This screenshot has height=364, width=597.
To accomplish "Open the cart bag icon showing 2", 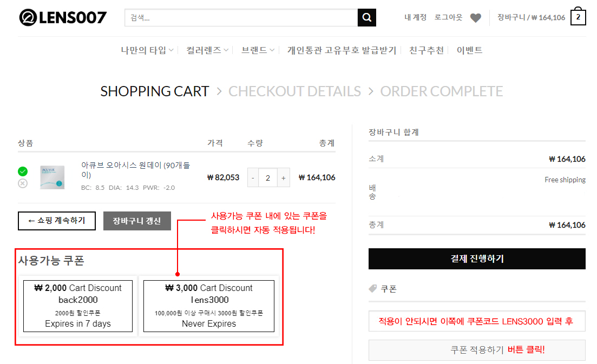I will 578,17.
